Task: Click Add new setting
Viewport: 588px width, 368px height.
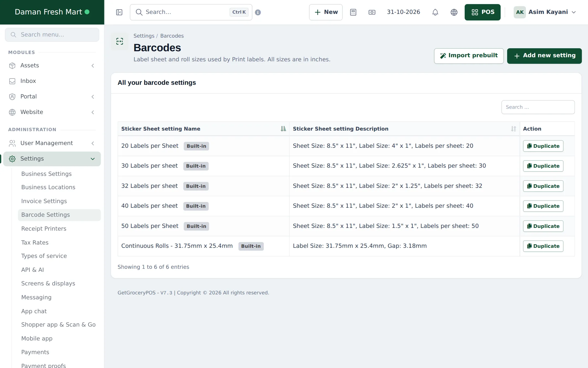Action: tap(544, 56)
